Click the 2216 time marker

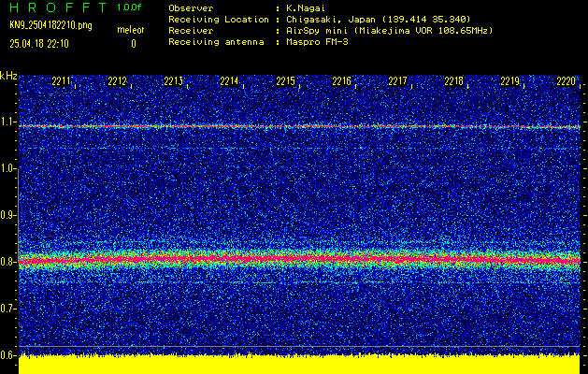tap(341, 81)
